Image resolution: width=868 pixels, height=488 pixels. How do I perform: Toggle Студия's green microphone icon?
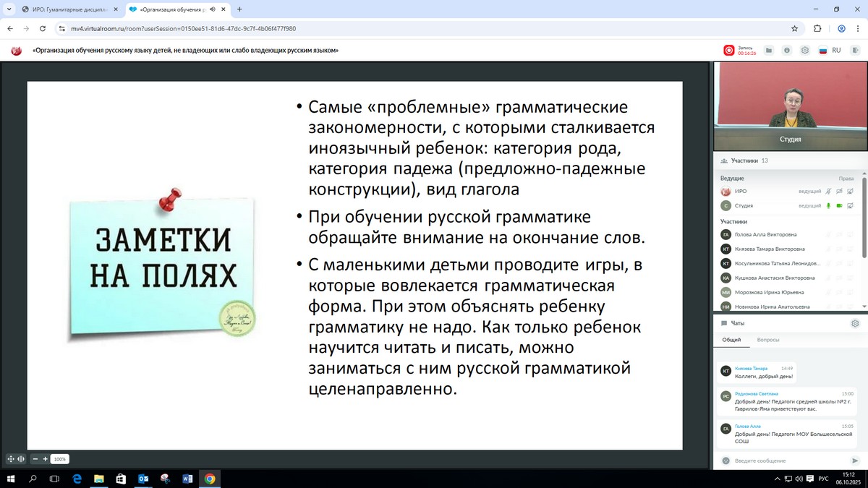pos(828,206)
